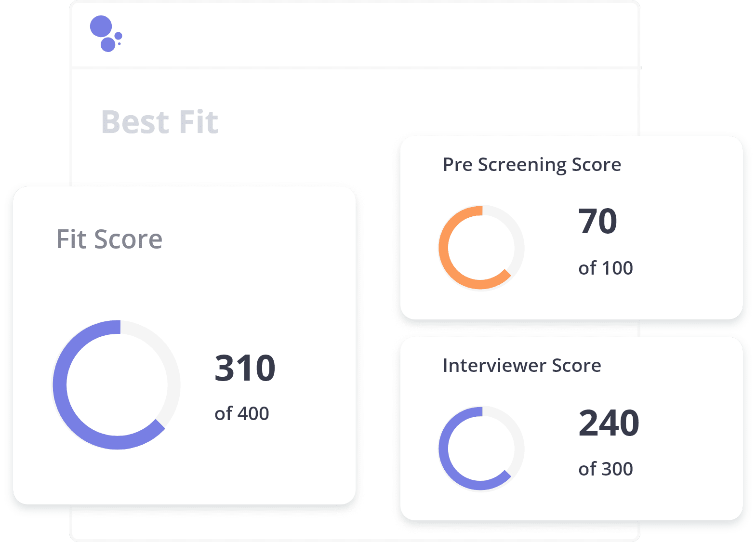The height and width of the screenshot is (542, 756).
Task: Click the Interviewer Score donut chart
Action: [x=481, y=449]
